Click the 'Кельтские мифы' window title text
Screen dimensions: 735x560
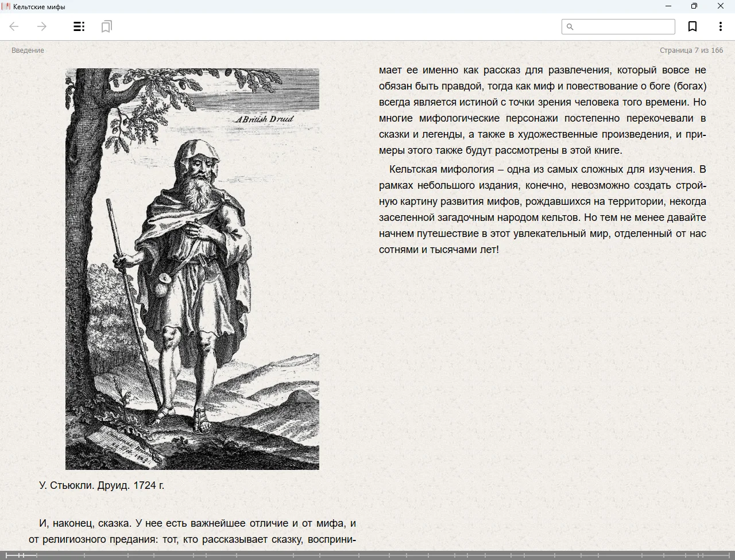[39, 7]
